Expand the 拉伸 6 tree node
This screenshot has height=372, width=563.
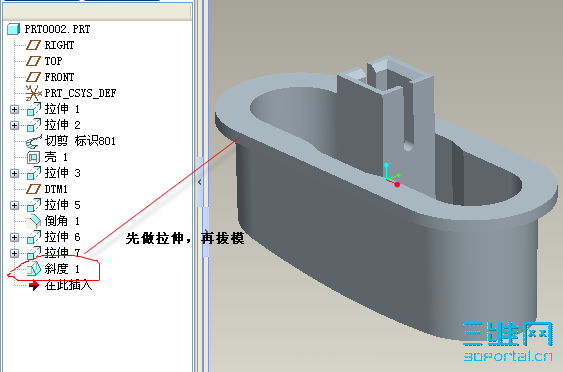pos(14,237)
